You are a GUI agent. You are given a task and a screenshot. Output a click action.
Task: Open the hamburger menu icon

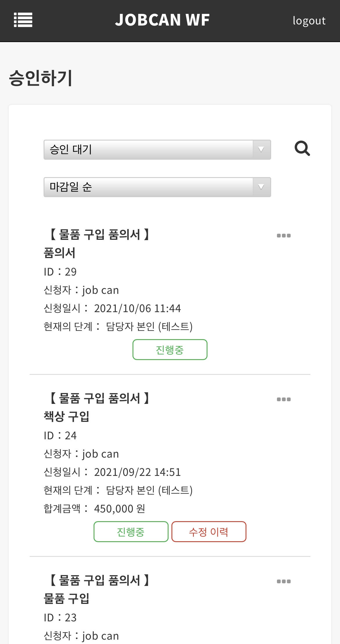[23, 20]
